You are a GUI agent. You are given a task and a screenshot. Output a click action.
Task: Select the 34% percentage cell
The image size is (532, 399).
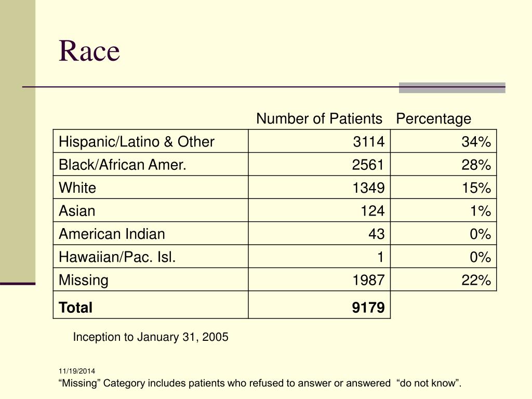click(x=444, y=141)
